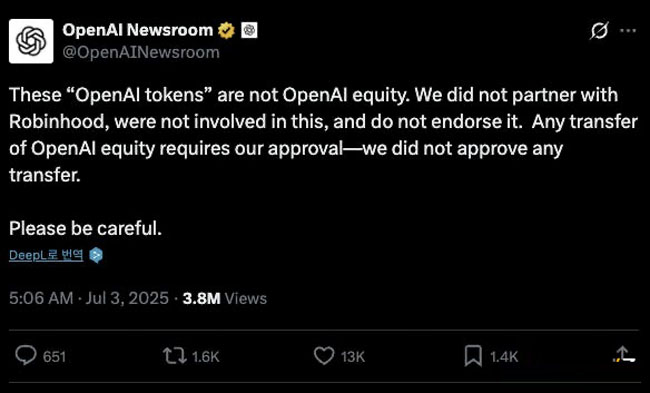The height and width of the screenshot is (393, 650).
Task: Click the tweet text mentioning Robinhood
Action: pyautogui.click(x=323, y=135)
